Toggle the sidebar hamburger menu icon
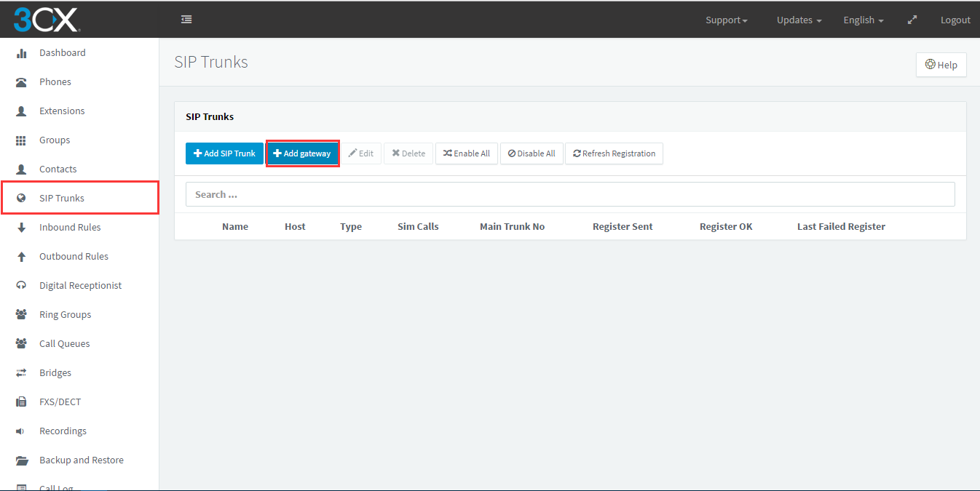 point(186,20)
